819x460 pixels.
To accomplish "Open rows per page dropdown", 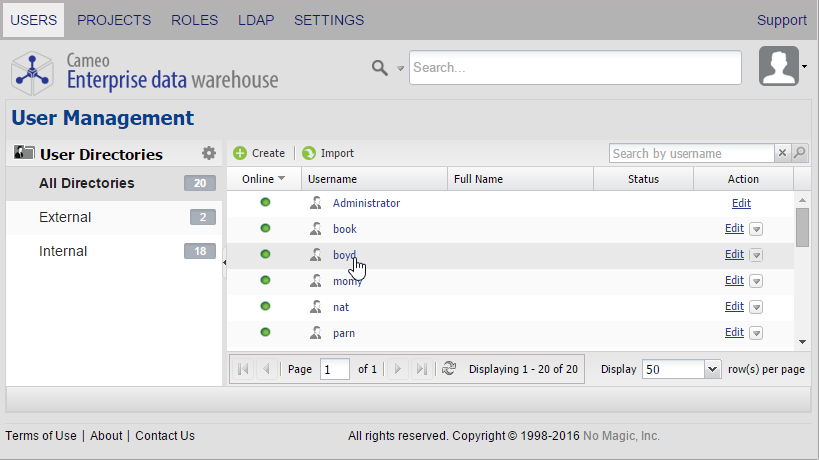I will pyautogui.click(x=712, y=369).
